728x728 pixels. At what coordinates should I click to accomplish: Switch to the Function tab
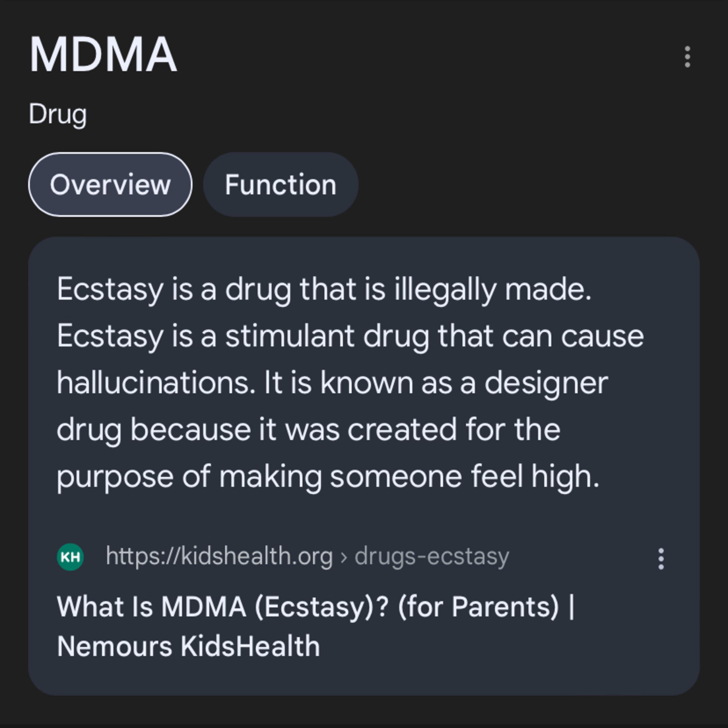(x=280, y=185)
